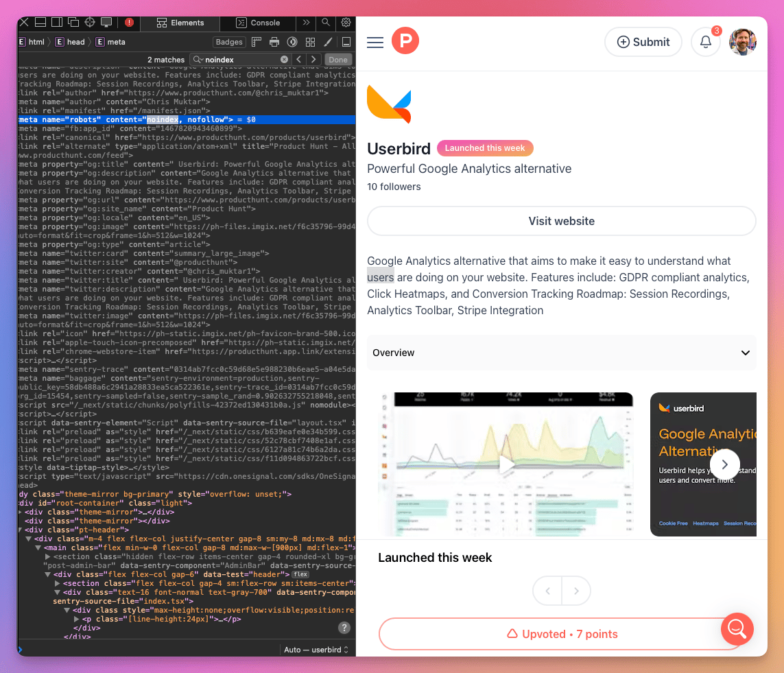Select html breadcrumb element

(x=32, y=42)
